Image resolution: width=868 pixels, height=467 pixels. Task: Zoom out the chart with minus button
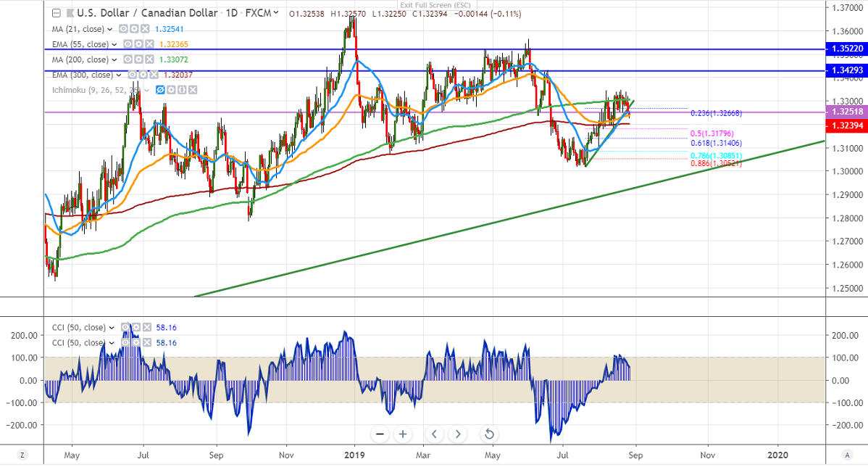click(380, 434)
